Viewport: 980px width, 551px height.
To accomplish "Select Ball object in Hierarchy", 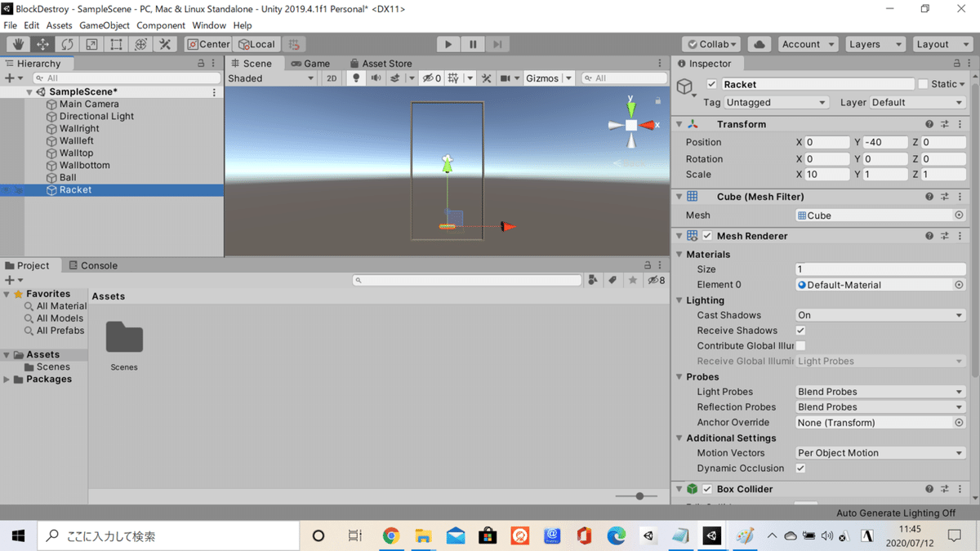I will [68, 177].
